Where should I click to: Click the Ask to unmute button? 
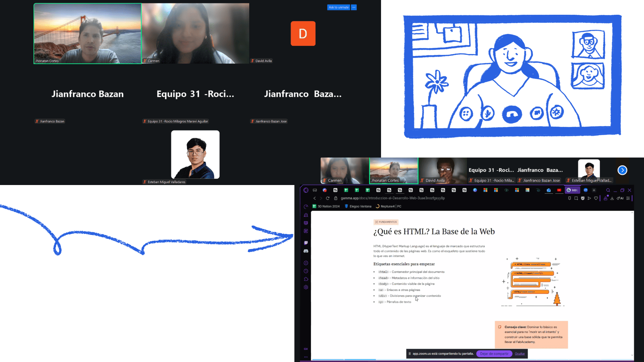click(338, 7)
